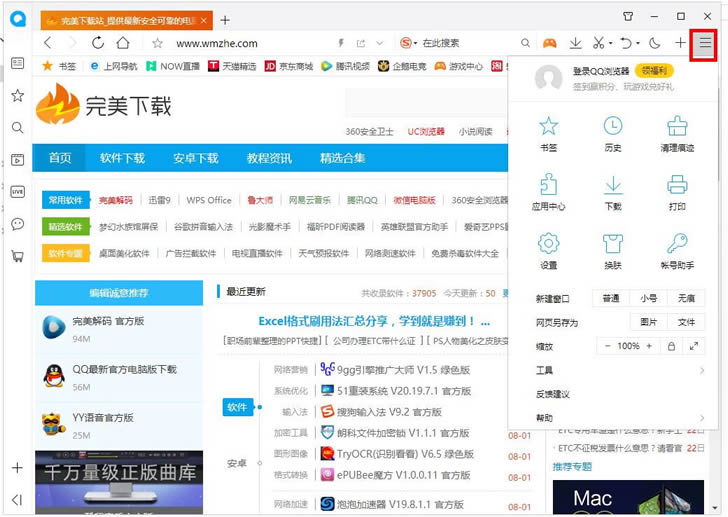Screen dimensions: 728x517
Task: Select the home tab in site nav
Action: pos(60,158)
